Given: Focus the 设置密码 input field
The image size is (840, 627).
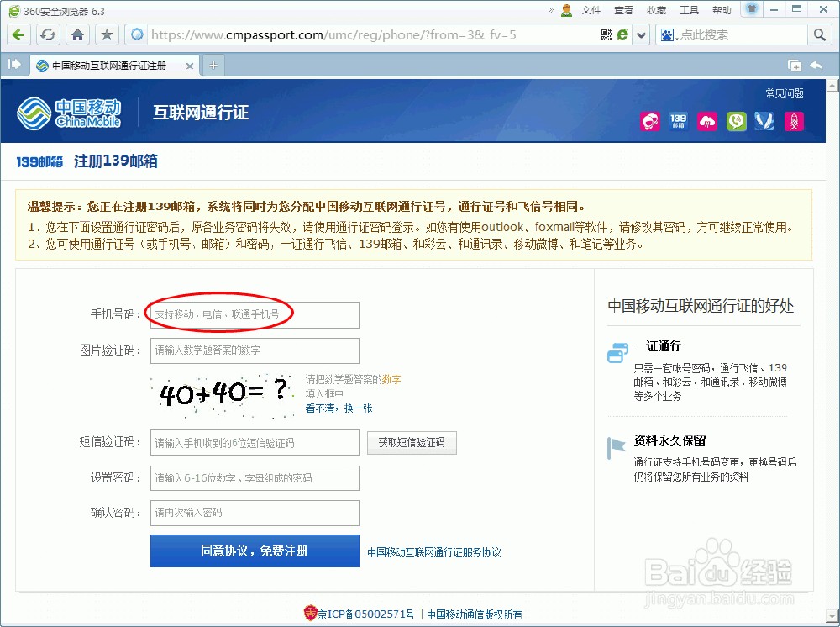Looking at the screenshot, I should click(255, 477).
